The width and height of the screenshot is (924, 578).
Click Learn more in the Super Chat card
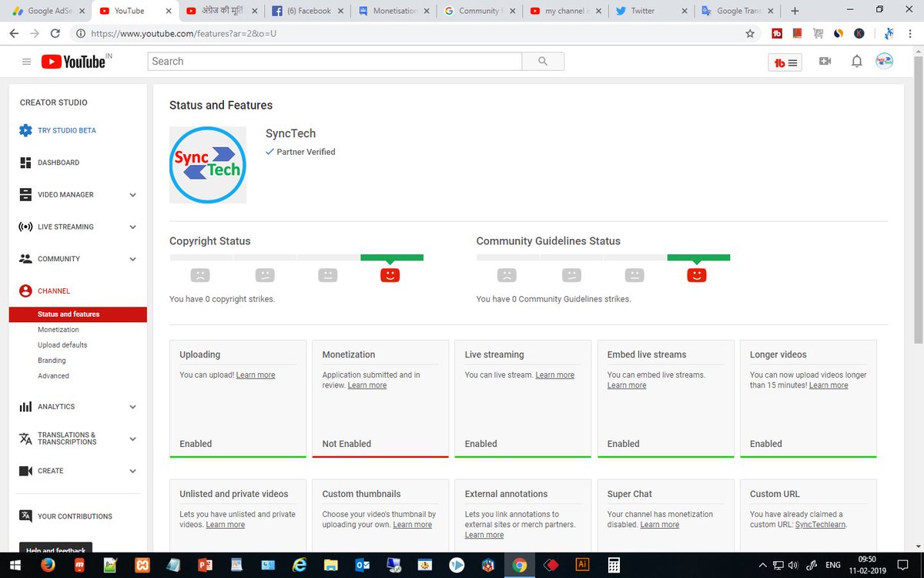tap(660, 525)
